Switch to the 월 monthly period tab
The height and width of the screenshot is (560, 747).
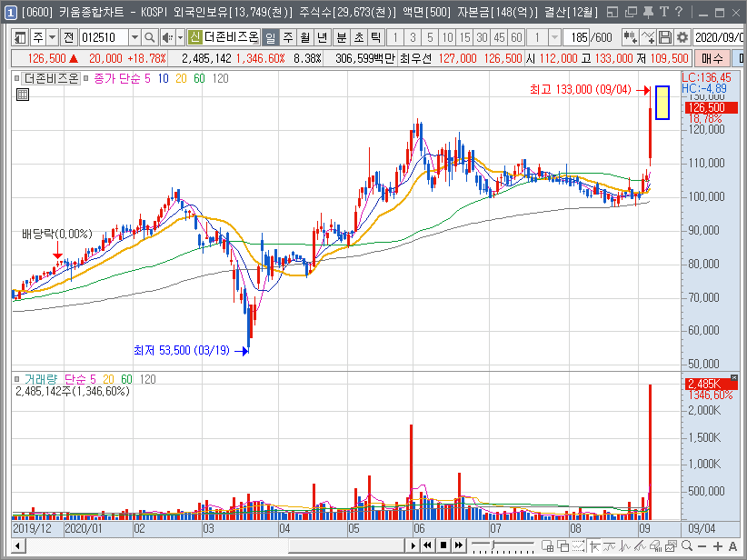point(305,37)
